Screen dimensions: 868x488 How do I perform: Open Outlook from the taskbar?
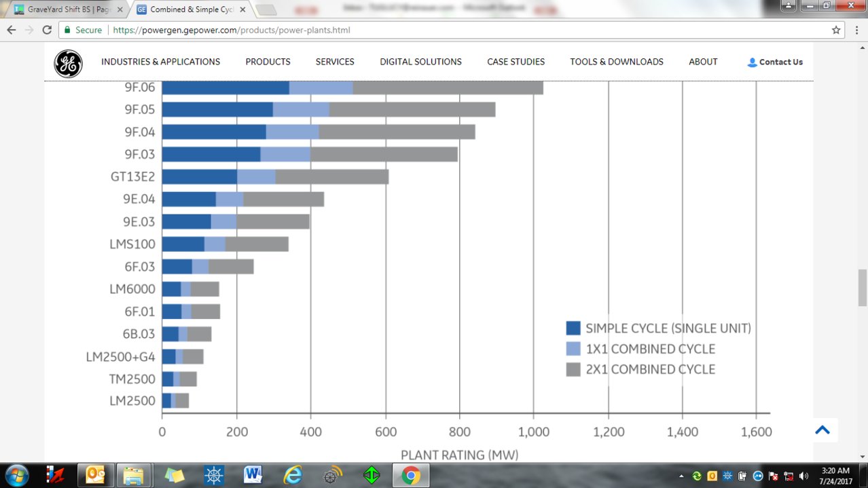pos(95,475)
